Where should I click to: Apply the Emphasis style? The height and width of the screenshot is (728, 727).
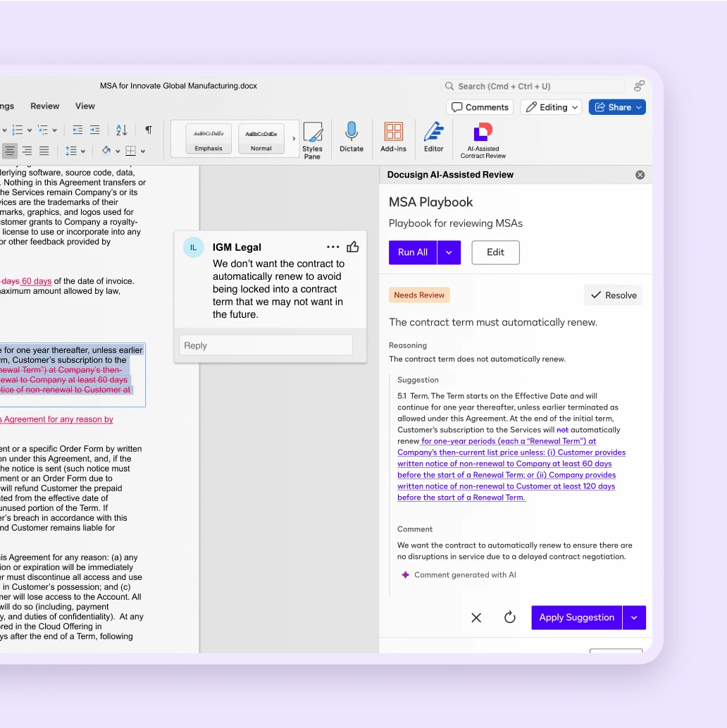coord(209,138)
